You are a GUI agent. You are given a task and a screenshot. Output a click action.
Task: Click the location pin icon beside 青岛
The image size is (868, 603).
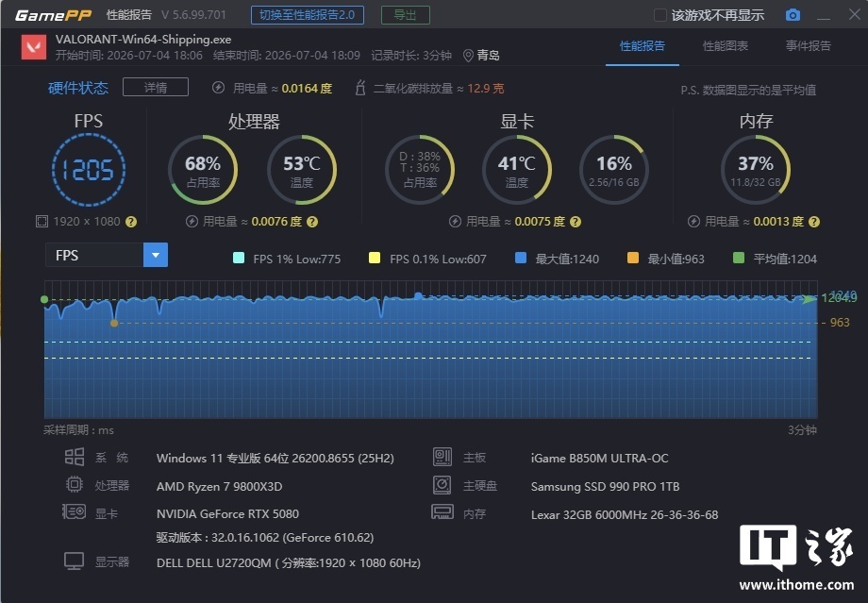click(468, 56)
